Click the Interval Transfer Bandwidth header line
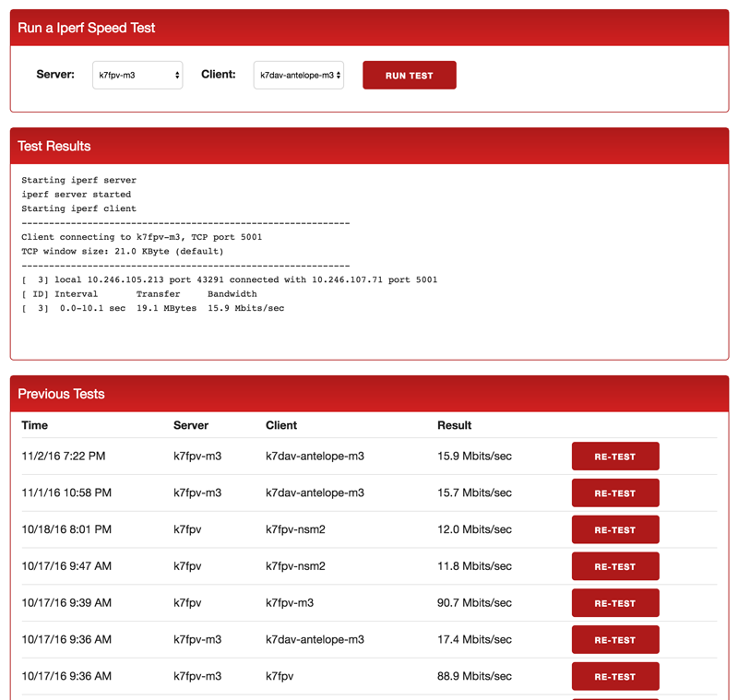738x700 pixels. [x=139, y=294]
